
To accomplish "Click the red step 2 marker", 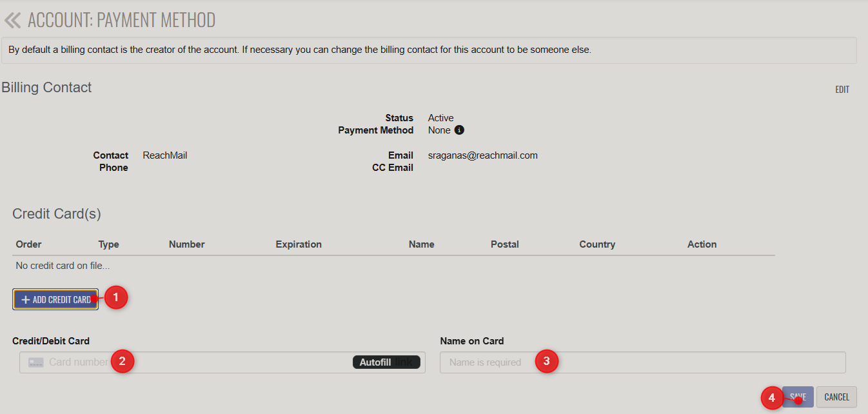I will click(x=122, y=361).
